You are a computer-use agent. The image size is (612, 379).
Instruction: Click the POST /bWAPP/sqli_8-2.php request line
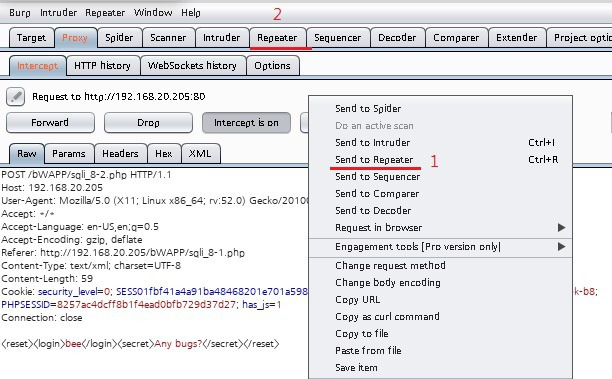[86, 174]
